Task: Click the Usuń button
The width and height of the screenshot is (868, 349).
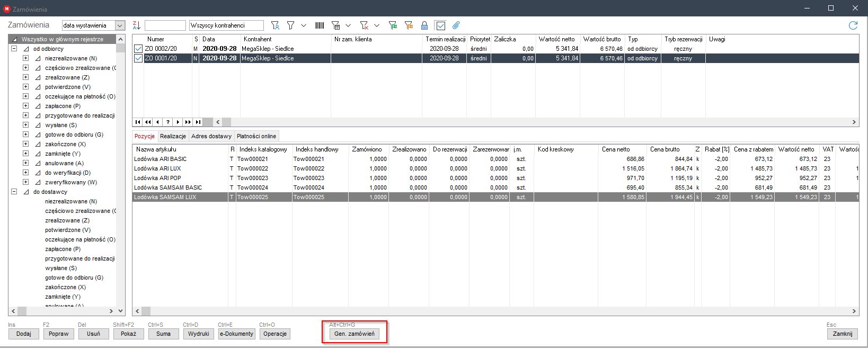Action: coord(94,334)
